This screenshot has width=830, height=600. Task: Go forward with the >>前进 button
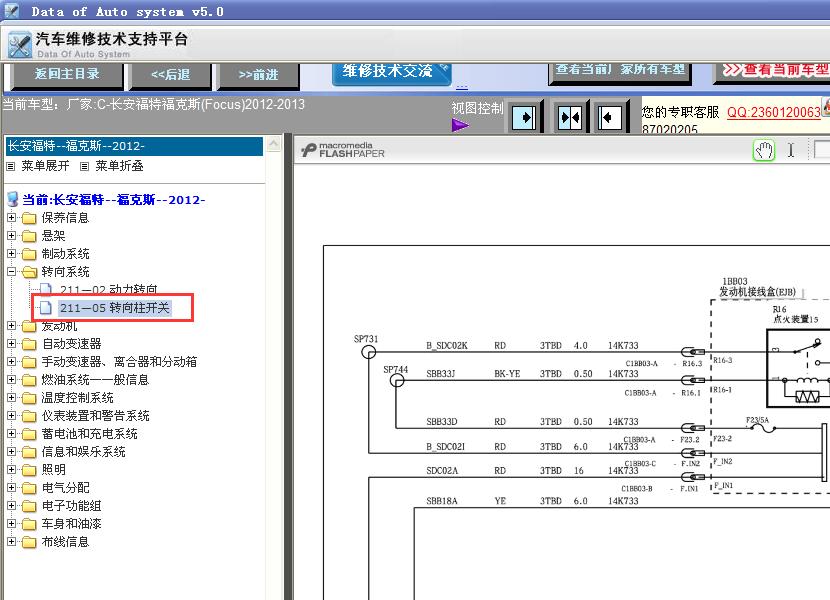pos(258,75)
